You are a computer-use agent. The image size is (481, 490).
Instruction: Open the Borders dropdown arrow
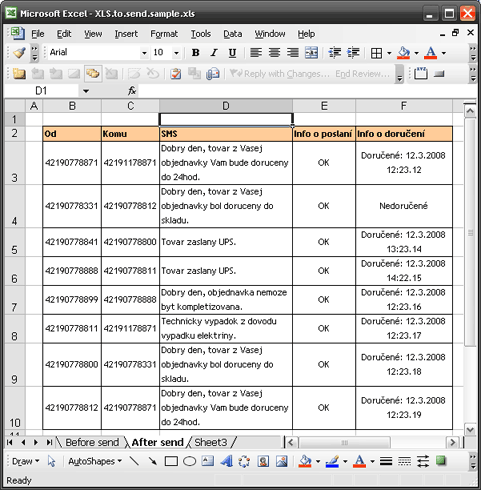point(389,53)
